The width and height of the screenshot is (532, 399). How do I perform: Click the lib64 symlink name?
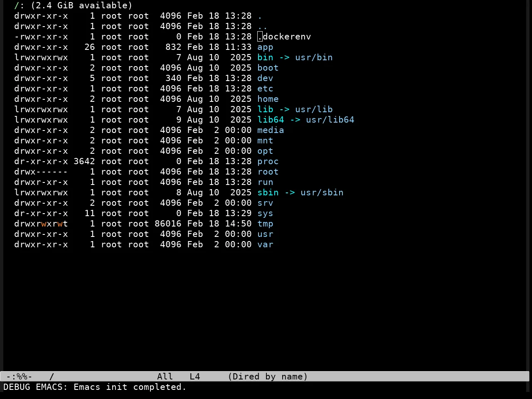pyautogui.click(x=271, y=120)
